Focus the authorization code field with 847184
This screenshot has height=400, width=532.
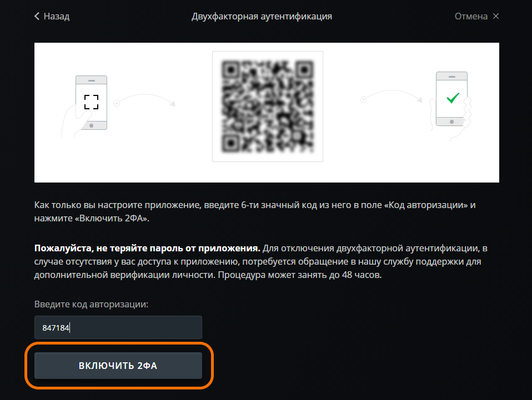[118, 327]
